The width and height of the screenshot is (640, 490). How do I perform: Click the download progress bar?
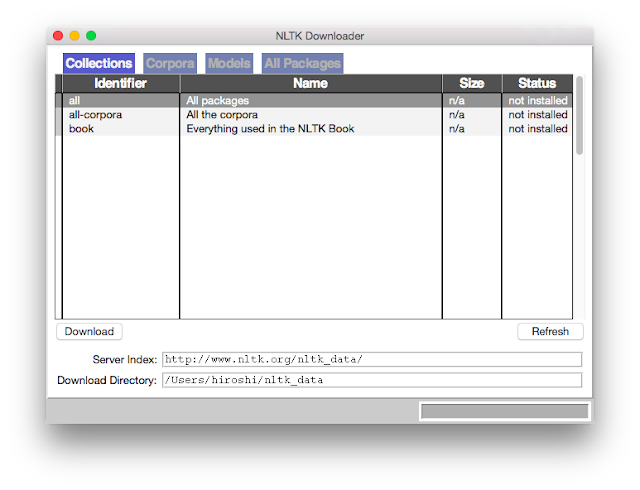[x=504, y=411]
